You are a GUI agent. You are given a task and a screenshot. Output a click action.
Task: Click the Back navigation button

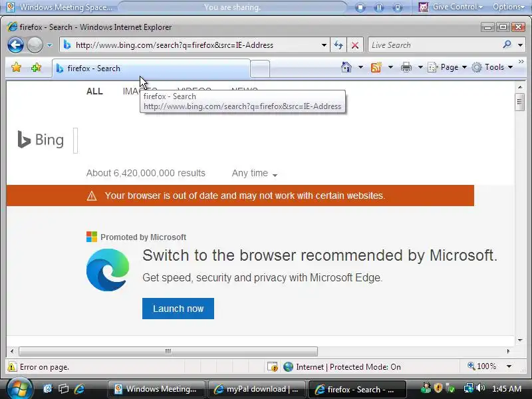click(x=15, y=45)
